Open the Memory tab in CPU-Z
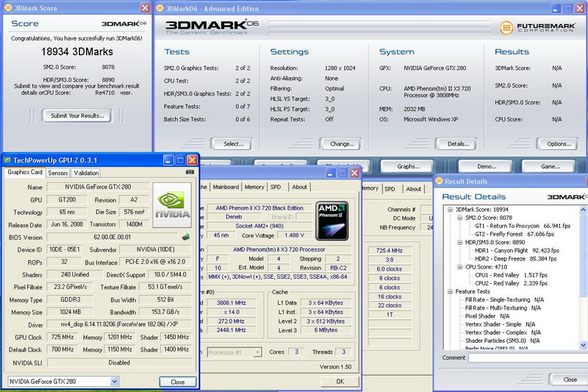This screenshot has width=588, height=392. point(254,187)
